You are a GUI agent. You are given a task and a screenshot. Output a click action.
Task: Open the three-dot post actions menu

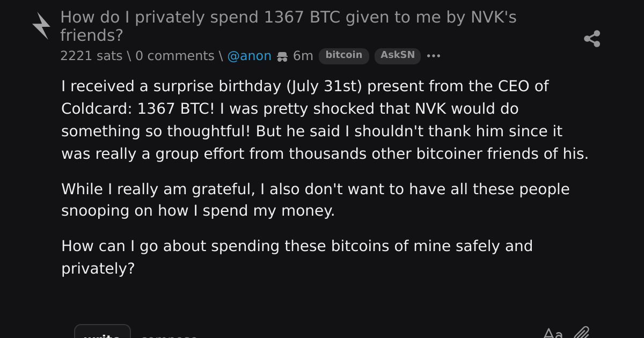click(433, 56)
